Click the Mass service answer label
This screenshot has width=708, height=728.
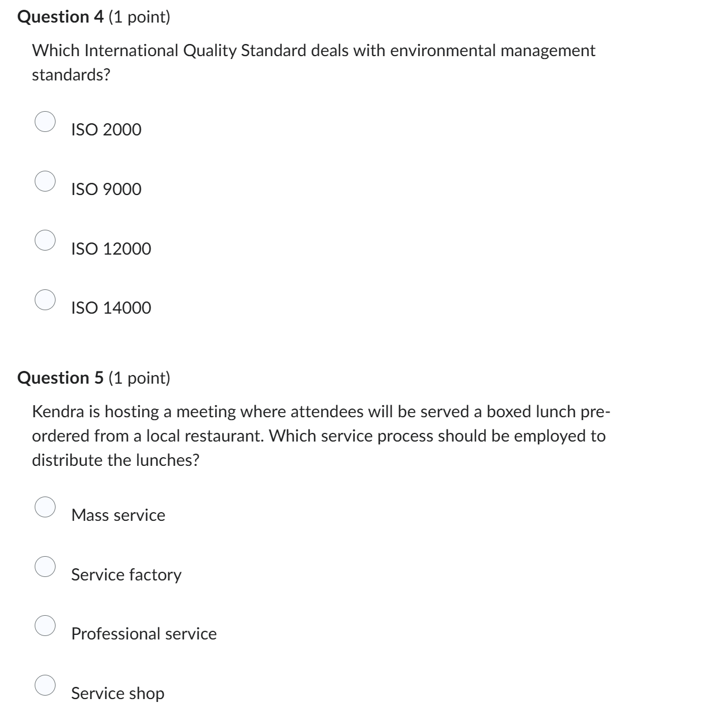click(117, 515)
